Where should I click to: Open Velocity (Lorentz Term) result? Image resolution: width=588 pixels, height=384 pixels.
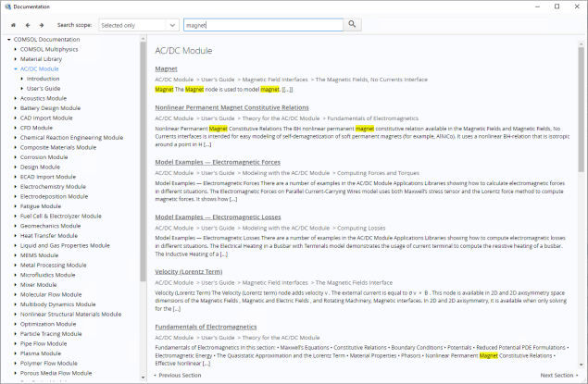click(x=189, y=272)
